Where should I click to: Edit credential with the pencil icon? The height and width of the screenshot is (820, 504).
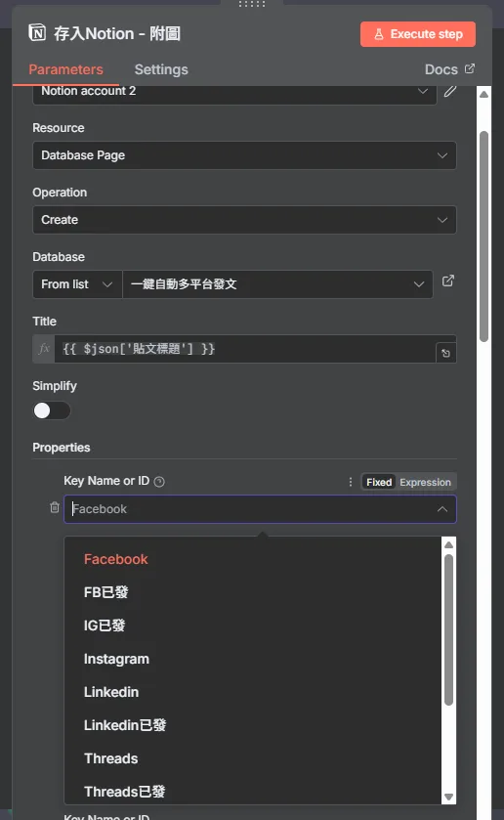click(450, 91)
